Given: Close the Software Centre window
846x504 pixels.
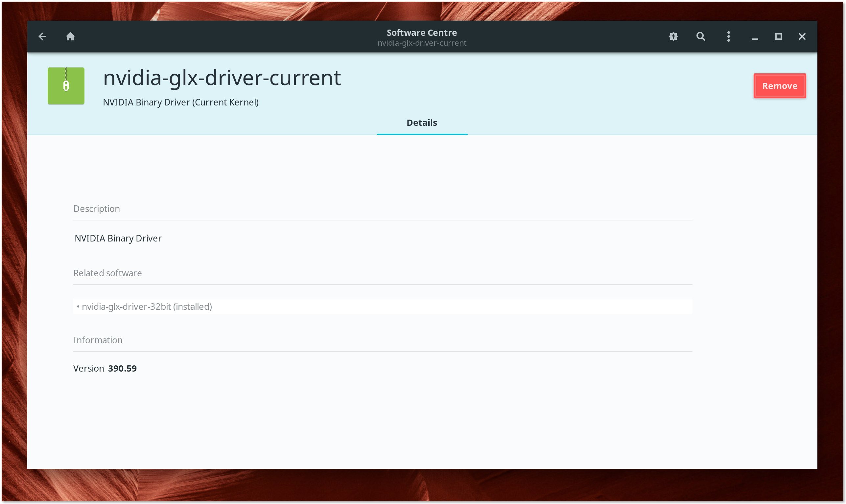Looking at the screenshot, I should tap(802, 36).
